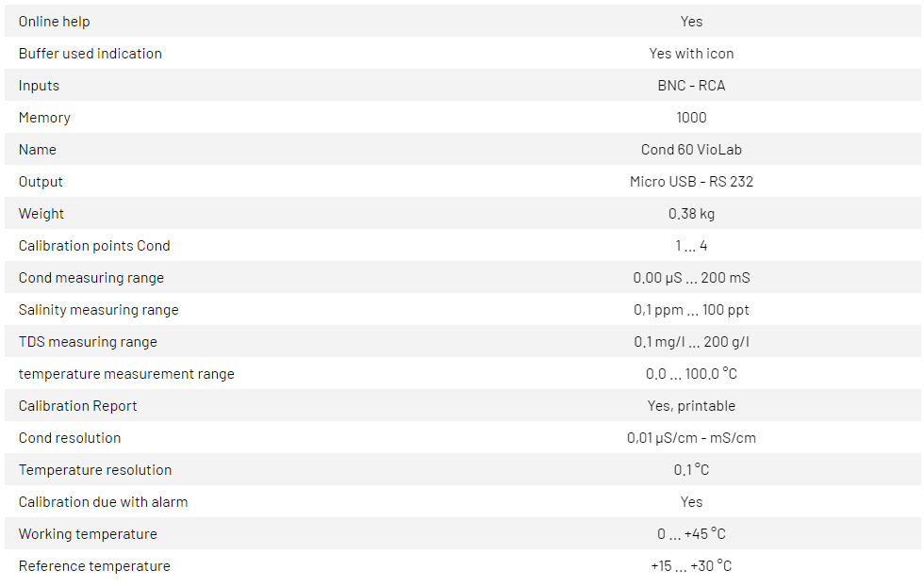This screenshot has height=586, width=924.
Task: Select the "Yes with icon" value
Action: click(691, 54)
